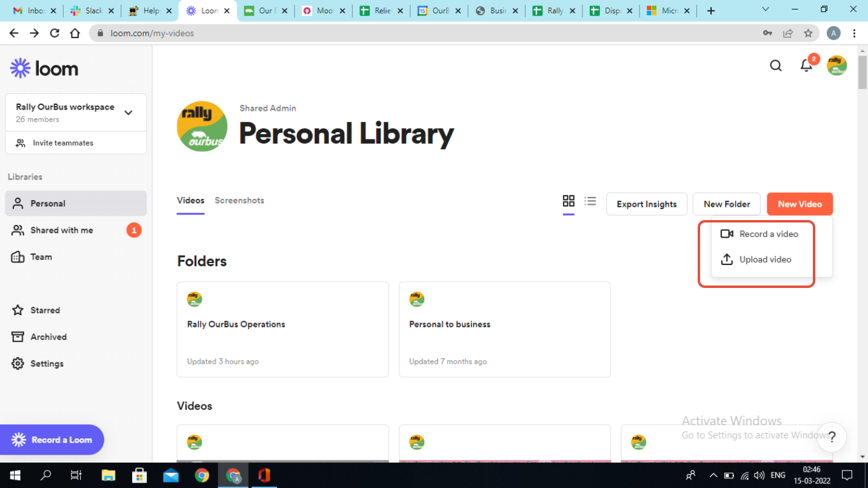Screen dimensions: 868x488
Task: Switch to the Dispatch sheets browser tab
Action: 610,11
